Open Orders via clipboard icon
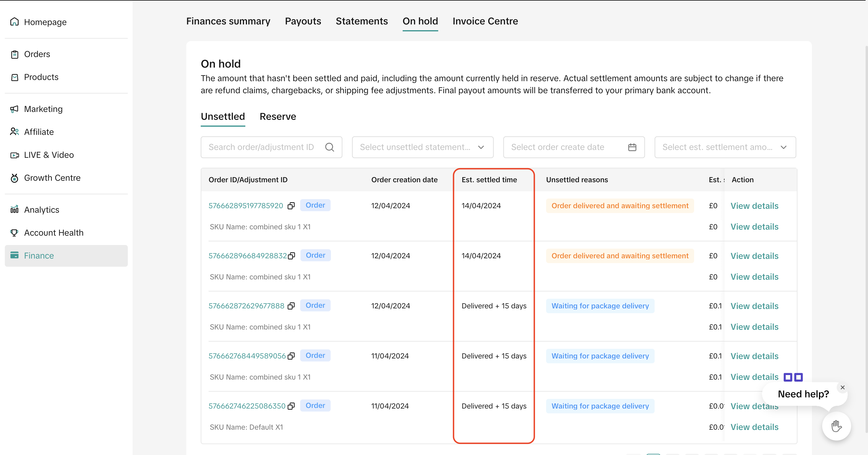This screenshot has width=868, height=455. point(14,54)
